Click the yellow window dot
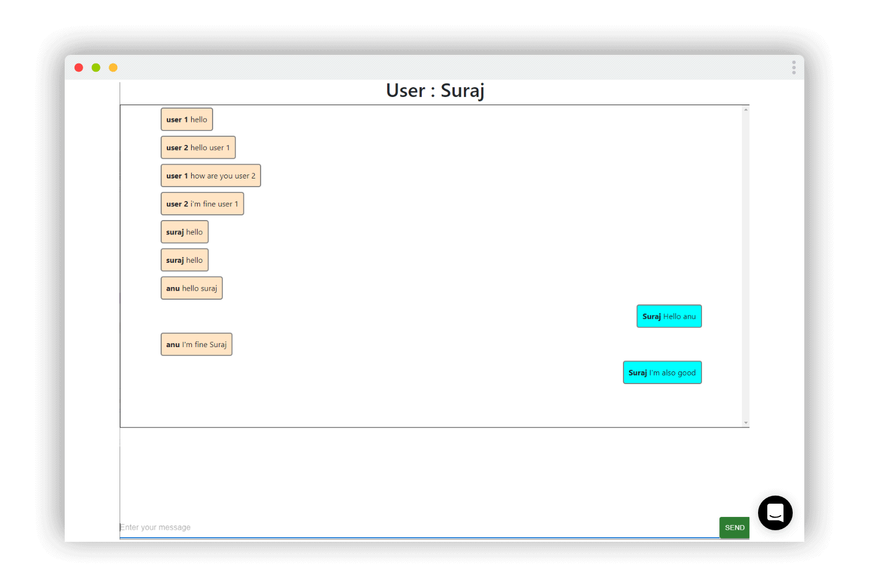 [113, 68]
